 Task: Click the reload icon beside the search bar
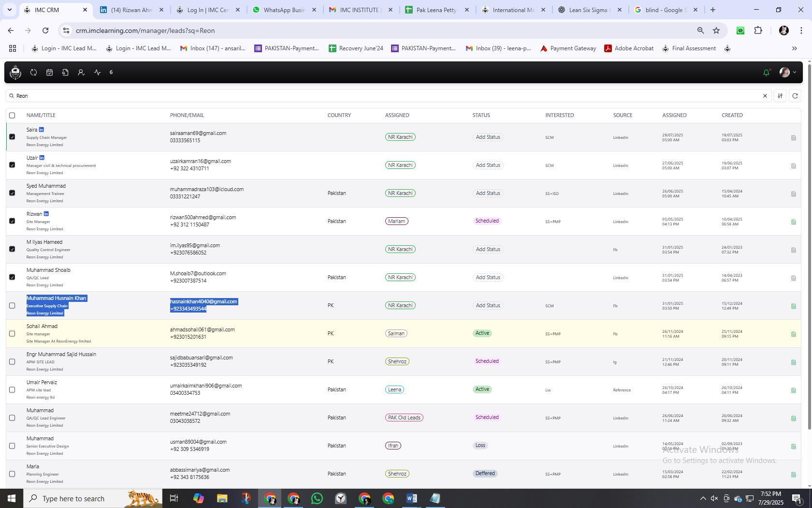coord(795,96)
